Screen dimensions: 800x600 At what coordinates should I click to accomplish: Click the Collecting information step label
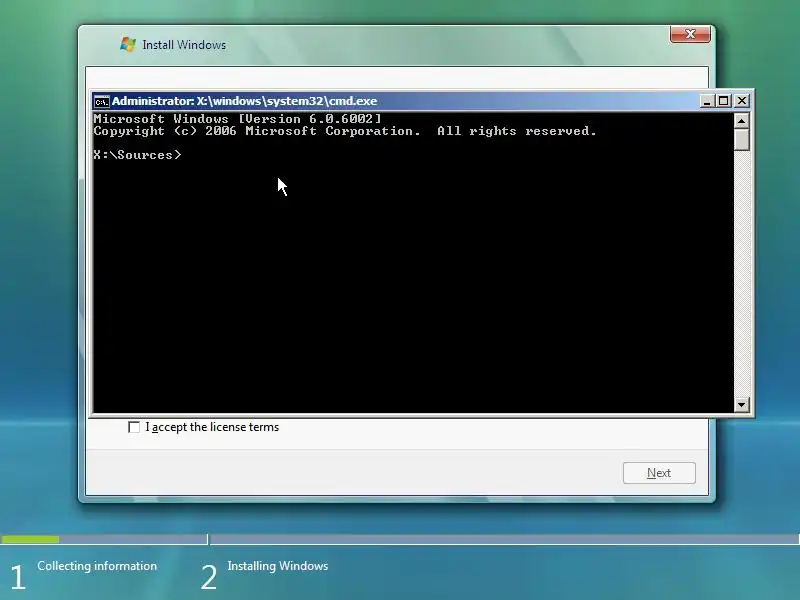(x=97, y=566)
